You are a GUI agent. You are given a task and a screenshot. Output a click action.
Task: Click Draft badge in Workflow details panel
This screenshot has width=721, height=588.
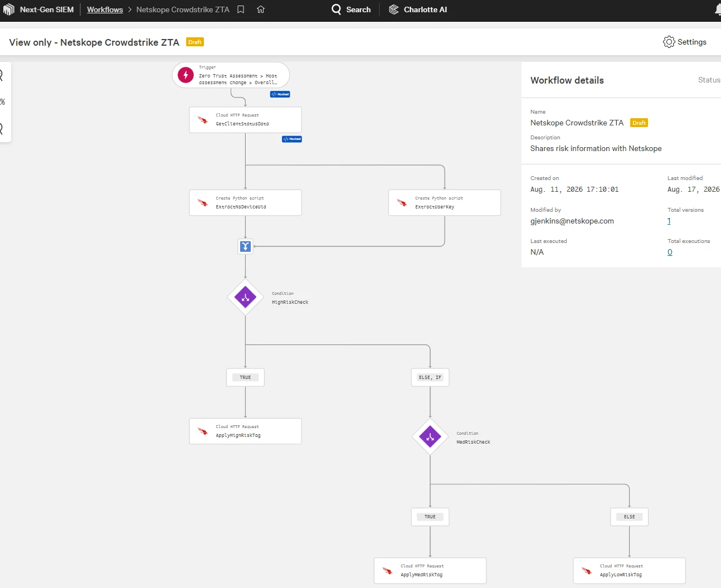(639, 123)
